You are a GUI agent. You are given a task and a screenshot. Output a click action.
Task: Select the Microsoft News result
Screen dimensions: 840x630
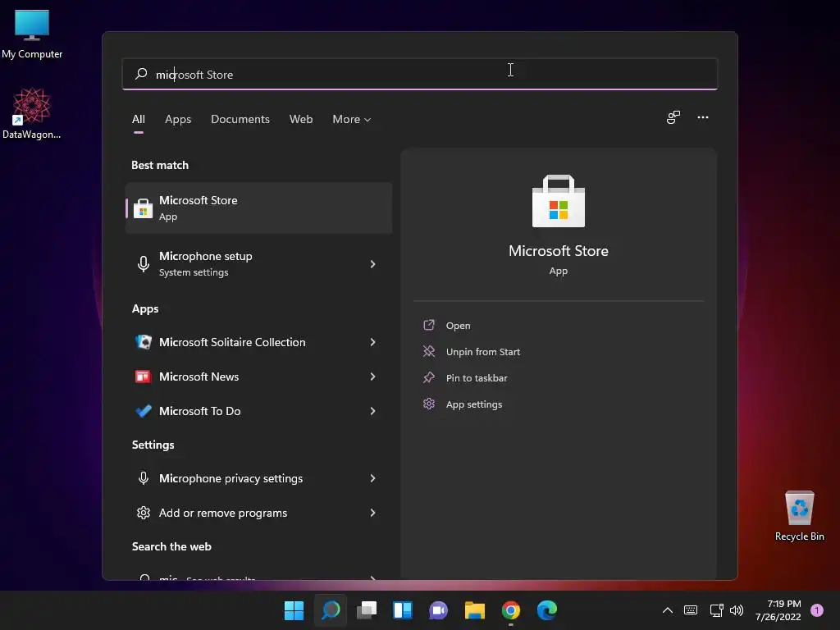tap(258, 377)
